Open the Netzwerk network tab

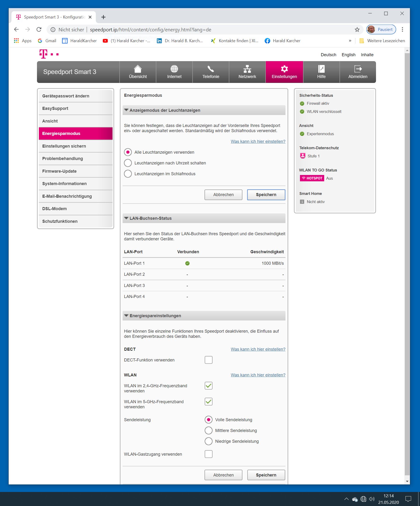[x=247, y=72]
